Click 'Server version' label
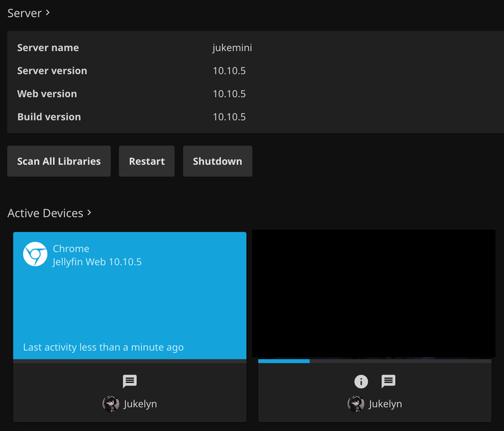The height and width of the screenshot is (431, 504). tap(52, 71)
